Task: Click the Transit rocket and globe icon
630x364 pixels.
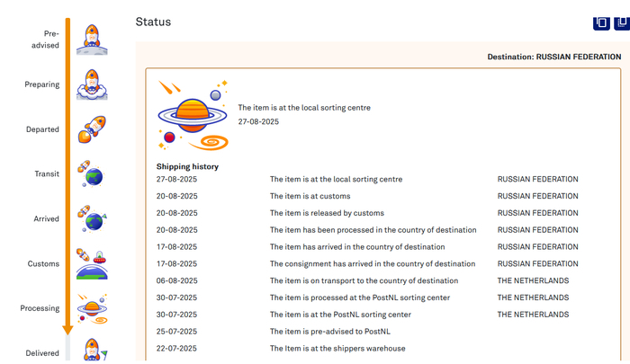Action: click(91, 173)
